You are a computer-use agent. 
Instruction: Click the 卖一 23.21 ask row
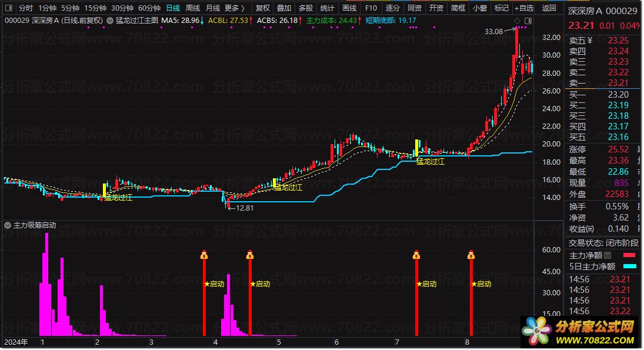(x=599, y=83)
